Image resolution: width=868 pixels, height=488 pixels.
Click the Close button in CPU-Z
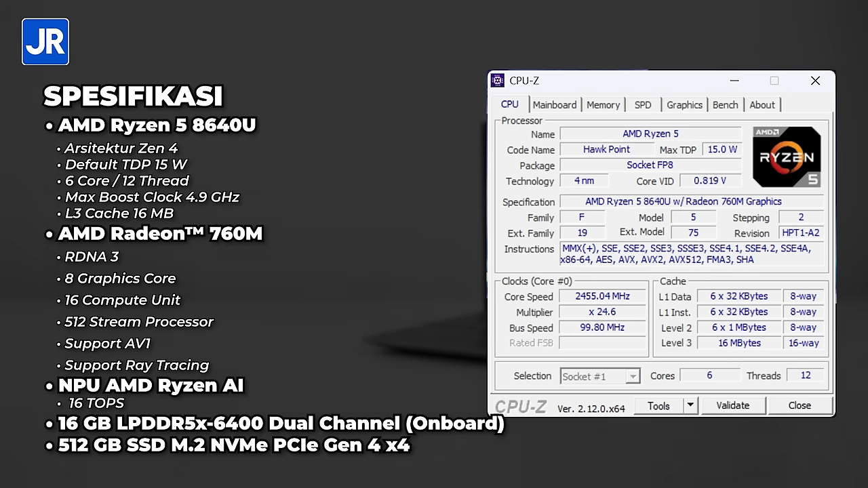point(800,405)
